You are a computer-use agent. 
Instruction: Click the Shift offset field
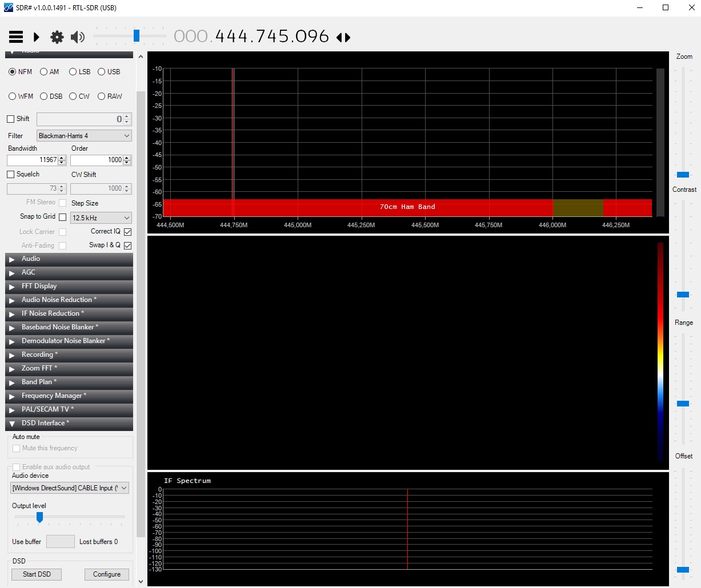tap(80, 119)
